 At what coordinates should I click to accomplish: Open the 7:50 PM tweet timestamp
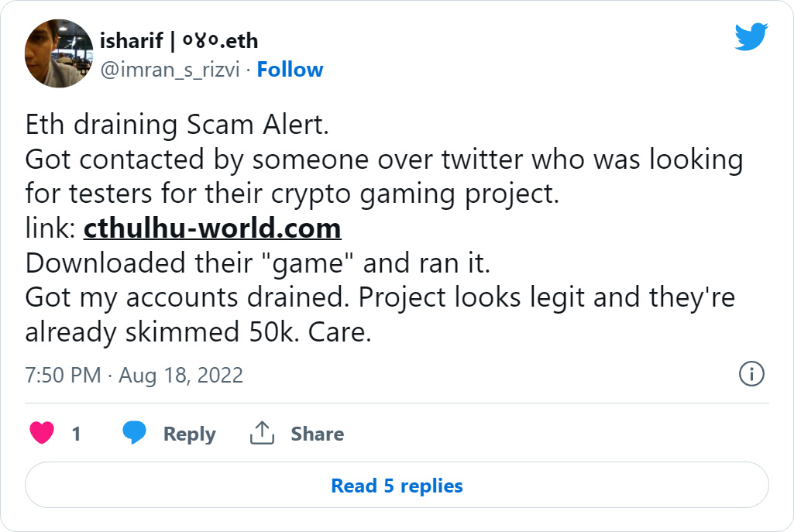pyautogui.click(x=63, y=376)
